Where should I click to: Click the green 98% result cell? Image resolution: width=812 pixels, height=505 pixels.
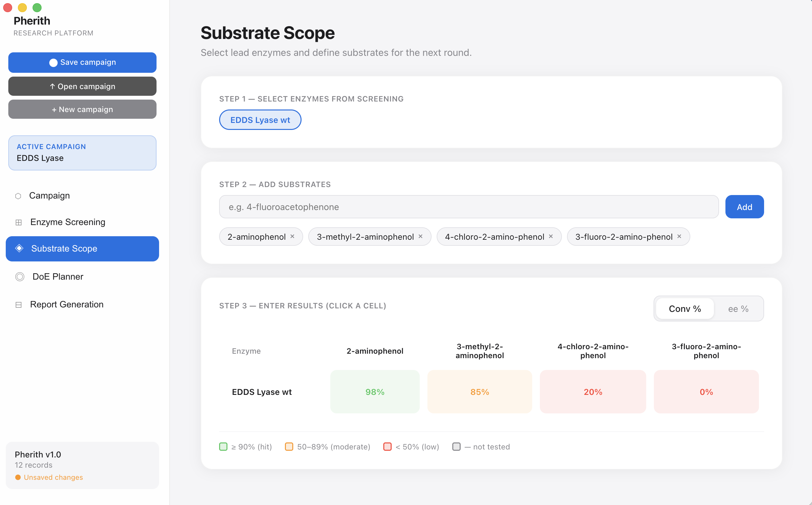375,391
